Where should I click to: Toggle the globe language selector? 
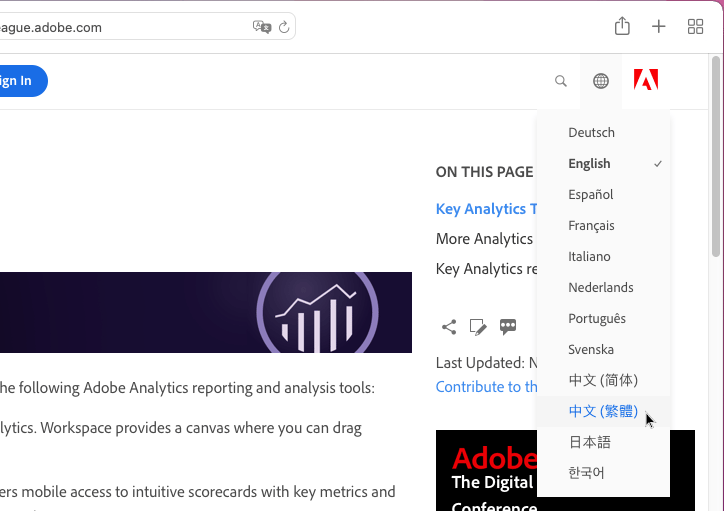(600, 81)
